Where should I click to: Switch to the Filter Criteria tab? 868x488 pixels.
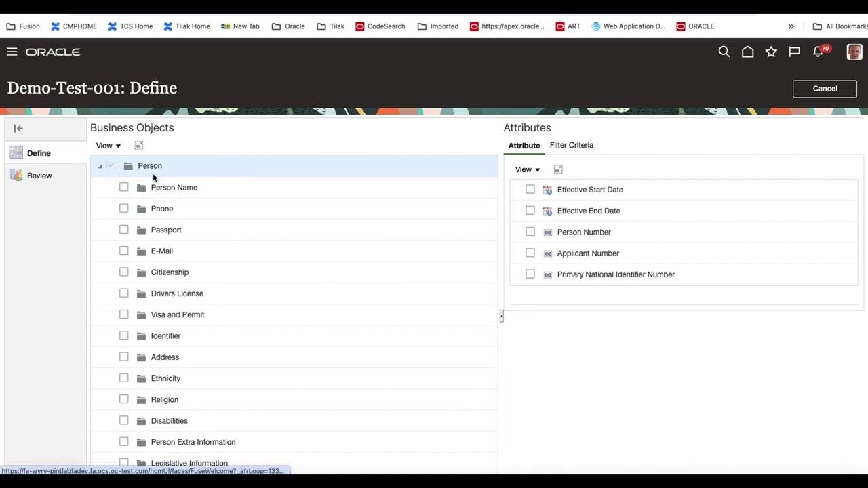[x=572, y=145]
